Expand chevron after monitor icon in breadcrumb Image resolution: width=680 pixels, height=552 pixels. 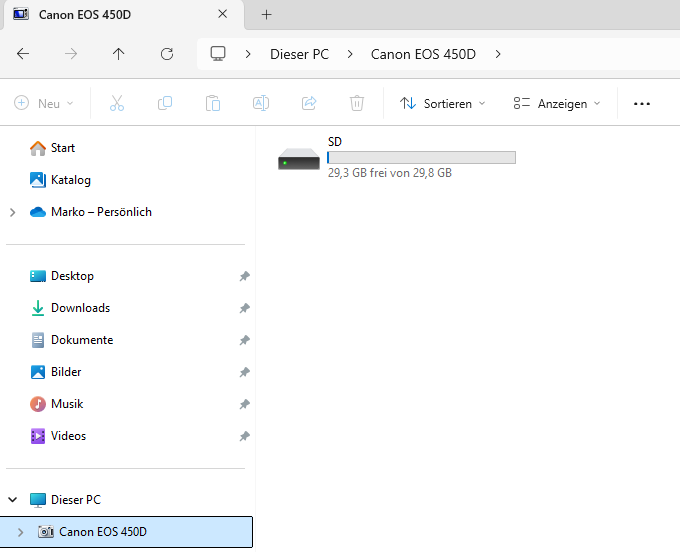click(x=248, y=54)
